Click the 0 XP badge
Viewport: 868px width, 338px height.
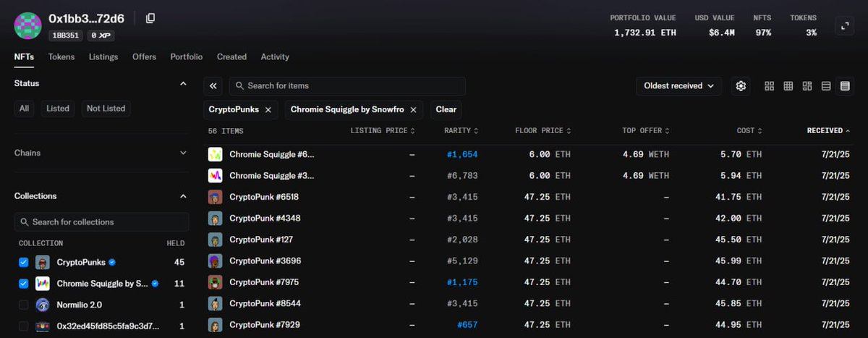(101, 35)
